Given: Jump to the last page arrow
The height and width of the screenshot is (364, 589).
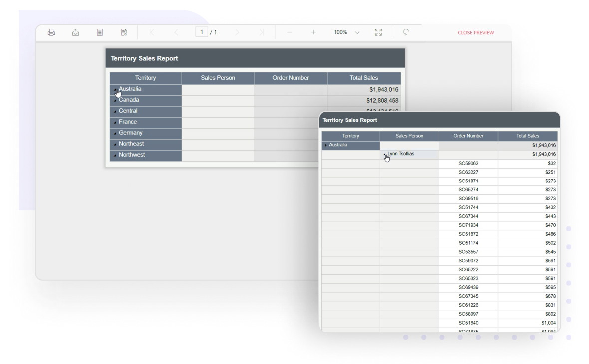Looking at the screenshot, I should (x=262, y=32).
